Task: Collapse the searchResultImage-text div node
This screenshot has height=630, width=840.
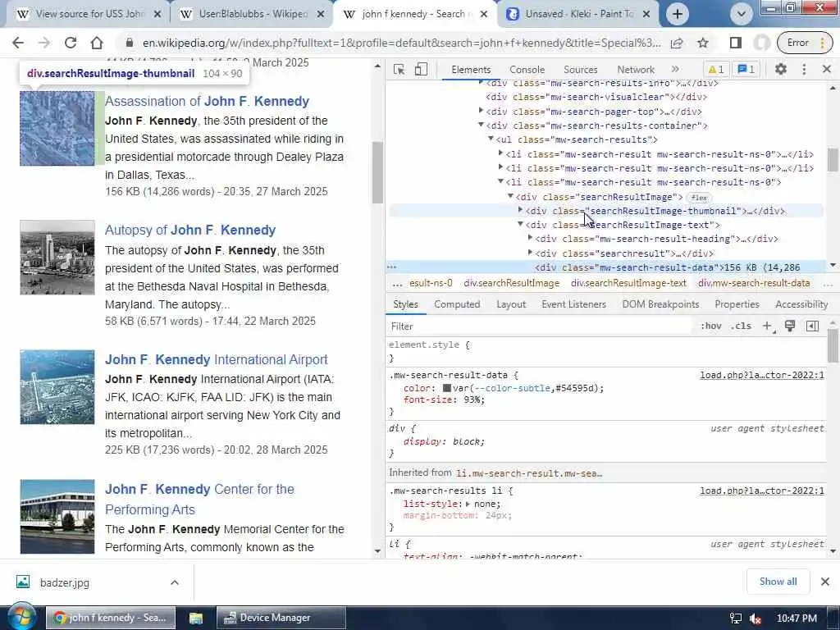Action: [520, 224]
